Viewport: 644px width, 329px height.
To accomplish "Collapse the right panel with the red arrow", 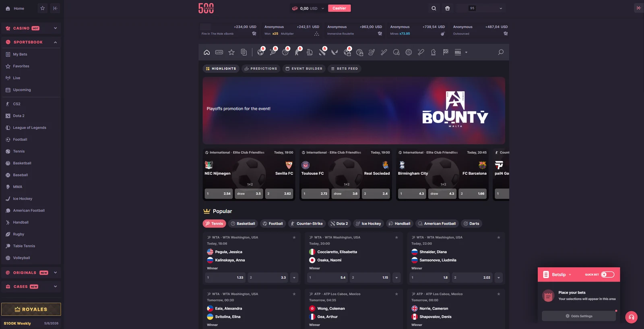I will [639, 8].
